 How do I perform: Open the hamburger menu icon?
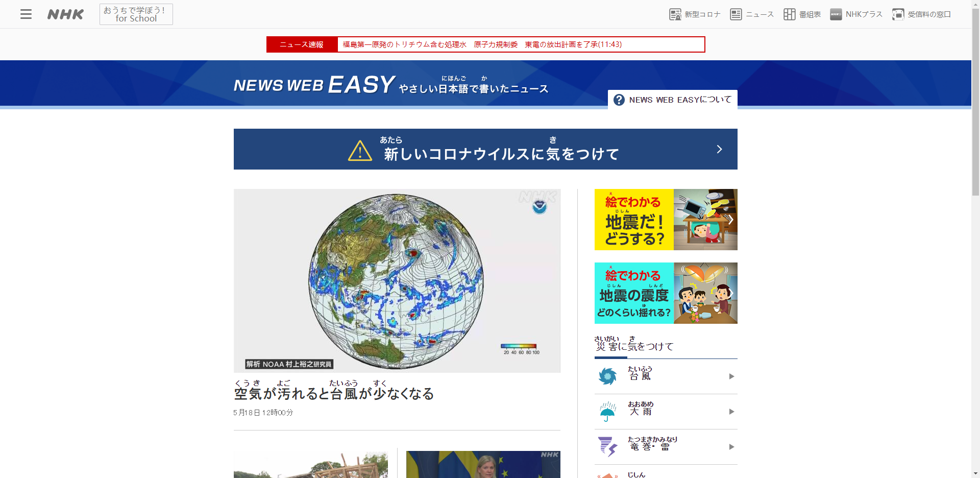(26, 14)
